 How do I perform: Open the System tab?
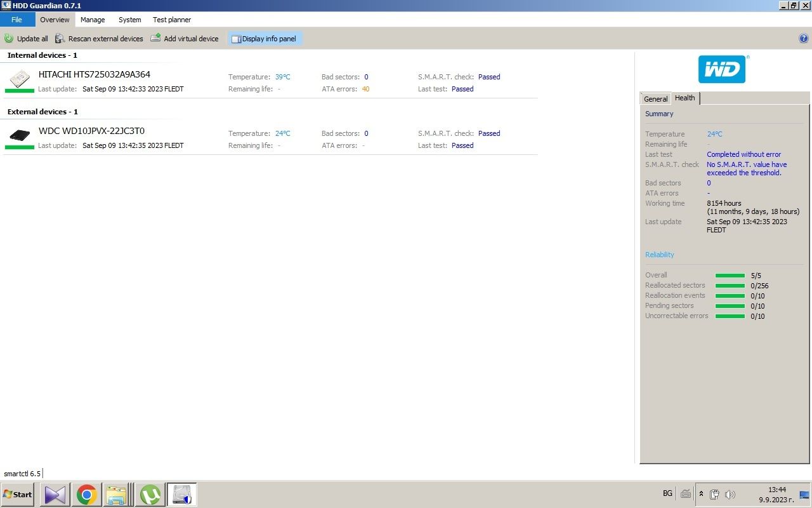click(130, 20)
